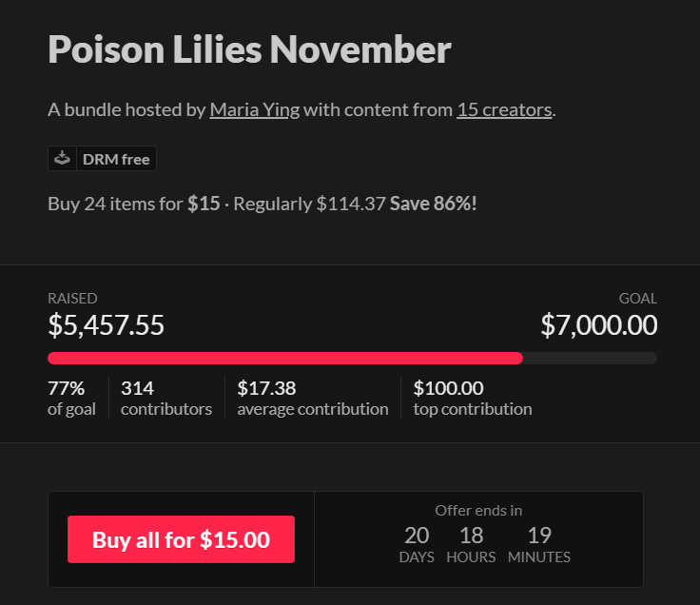This screenshot has width=700, height=605.
Task: Click the DRM free download icon
Action: click(62, 159)
